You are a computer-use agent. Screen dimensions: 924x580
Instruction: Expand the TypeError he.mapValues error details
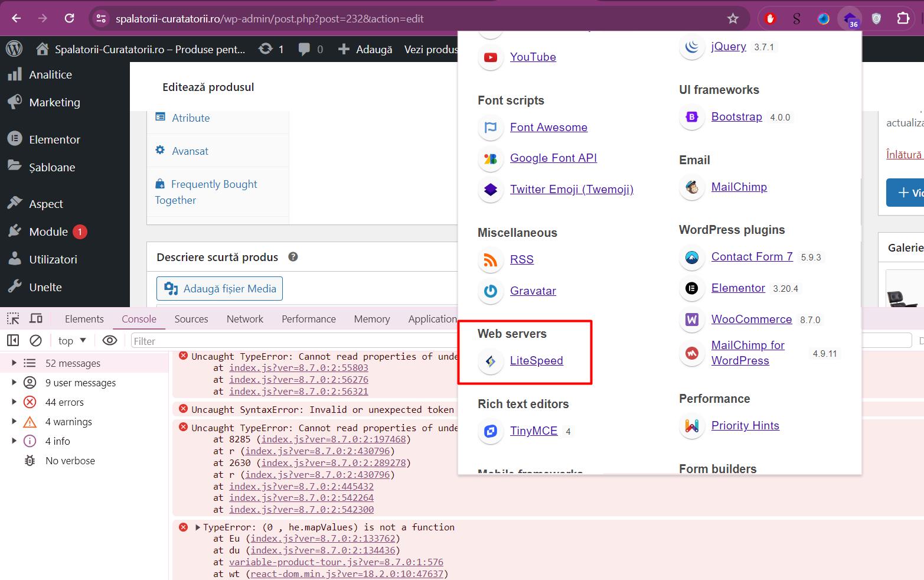click(198, 527)
